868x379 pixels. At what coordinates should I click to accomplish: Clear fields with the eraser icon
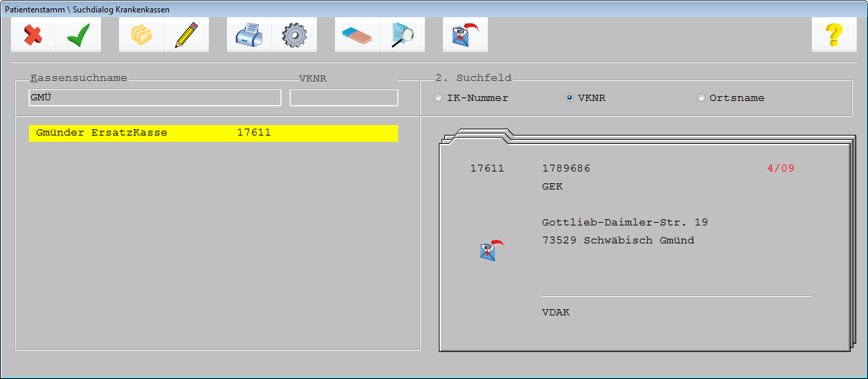click(357, 35)
